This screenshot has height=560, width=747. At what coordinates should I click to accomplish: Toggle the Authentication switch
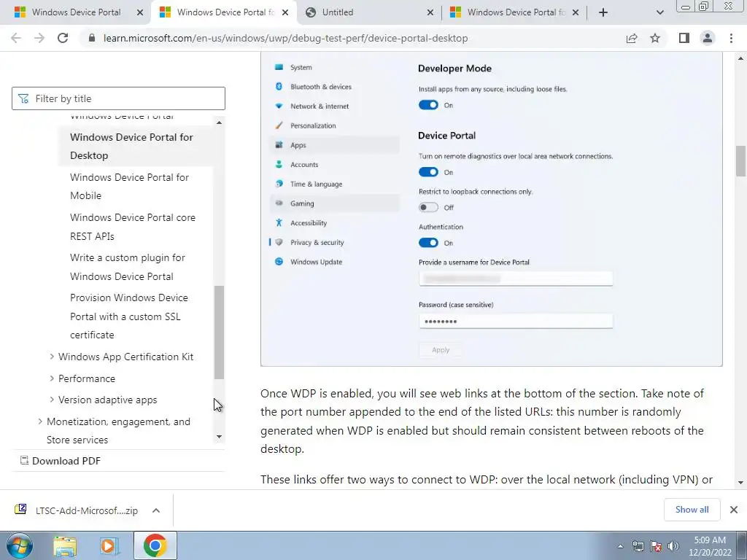(428, 243)
